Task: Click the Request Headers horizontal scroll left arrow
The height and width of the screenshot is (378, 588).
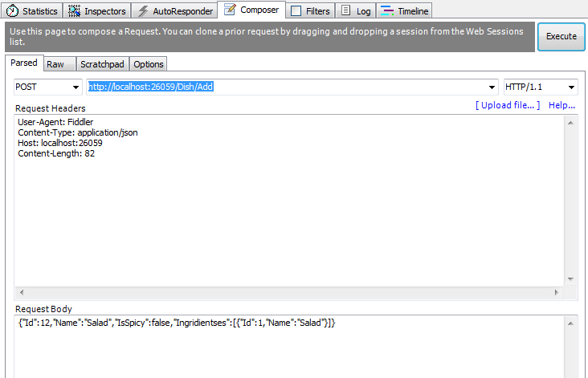Action: pos(22,292)
